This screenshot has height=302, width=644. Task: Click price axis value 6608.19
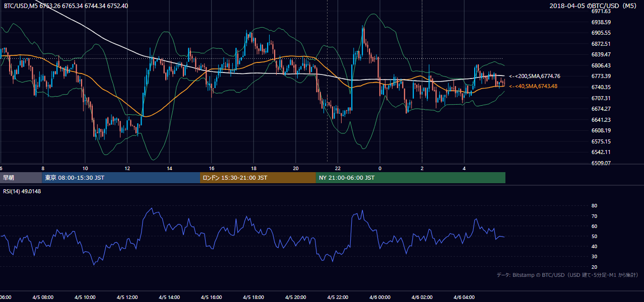pos(601,130)
